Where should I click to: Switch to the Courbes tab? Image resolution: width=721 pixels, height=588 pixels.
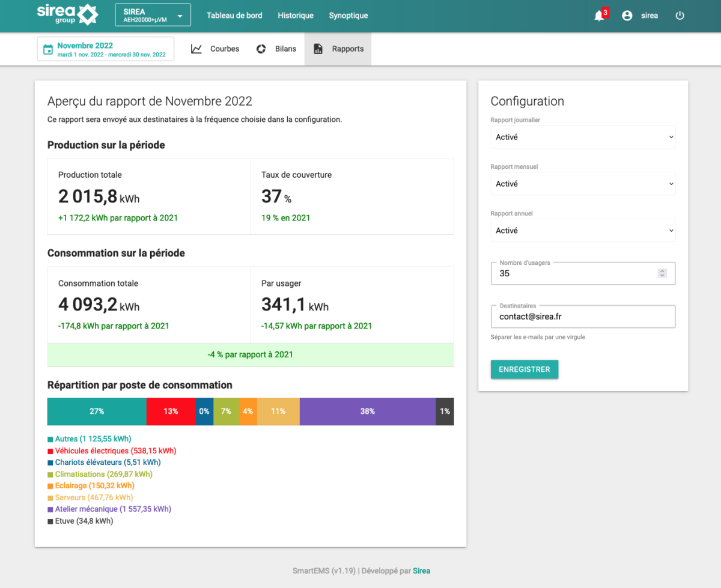tap(215, 49)
